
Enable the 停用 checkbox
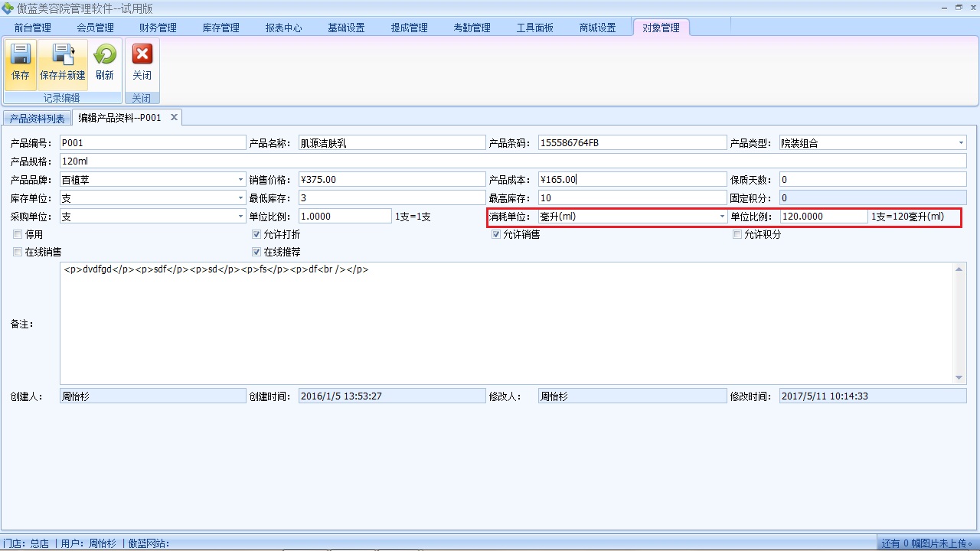(x=17, y=234)
